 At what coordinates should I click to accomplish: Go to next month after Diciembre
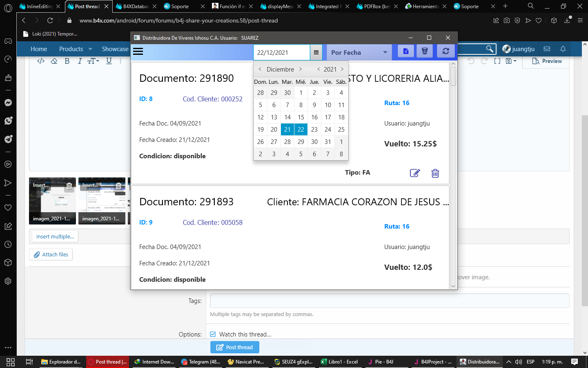[301, 69]
